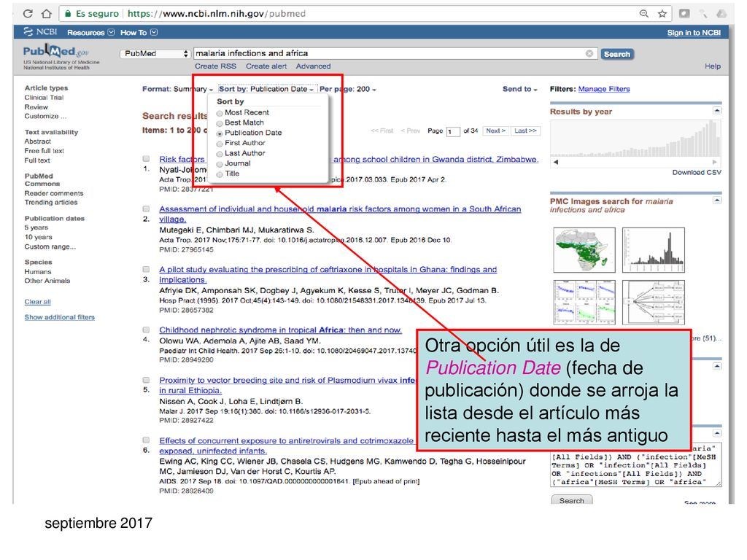
Task: Bookmark this page with the star icon
Action: pos(662,14)
